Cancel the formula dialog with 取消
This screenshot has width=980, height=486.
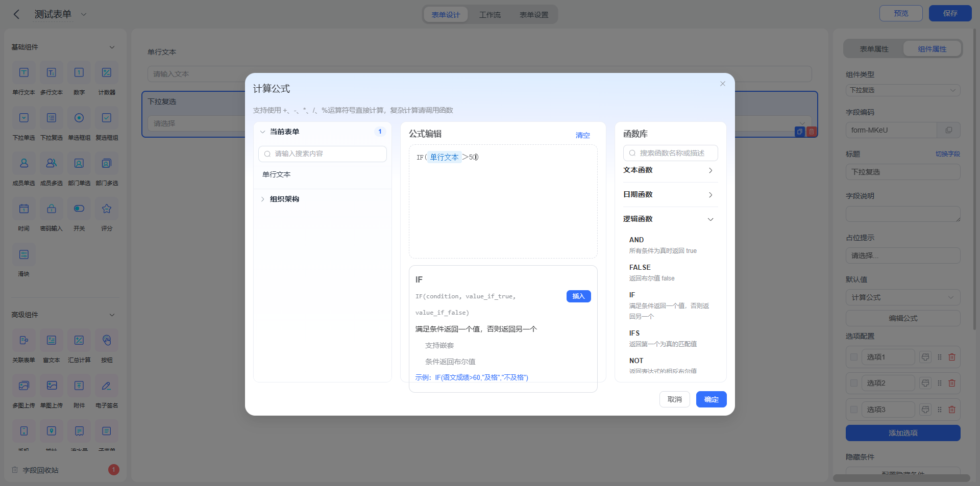pyautogui.click(x=675, y=399)
